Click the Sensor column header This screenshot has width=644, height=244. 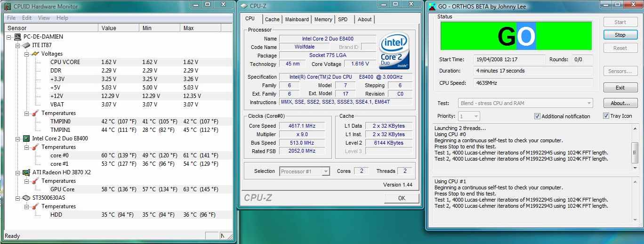click(51, 28)
